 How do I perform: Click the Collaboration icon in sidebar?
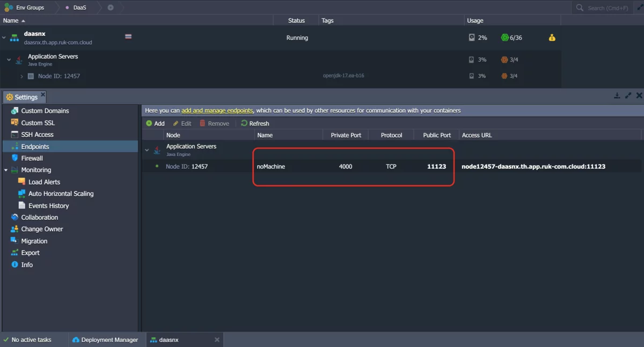pyautogui.click(x=14, y=217)
